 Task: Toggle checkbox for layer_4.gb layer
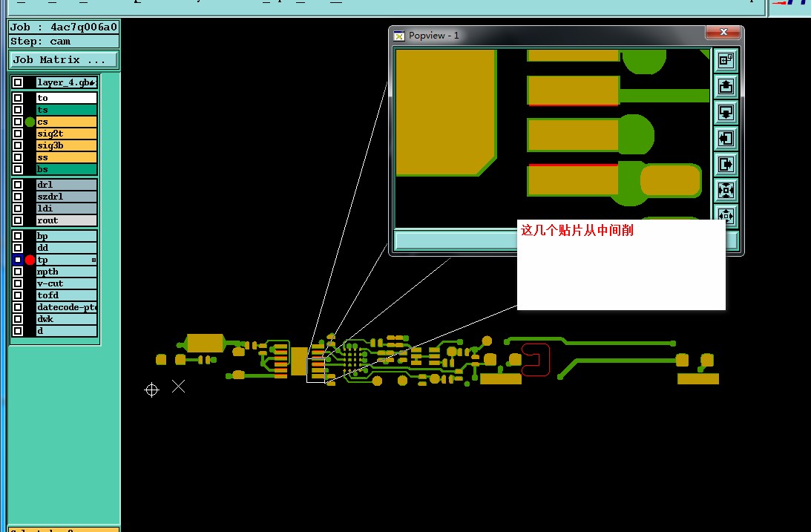[18, 82]
